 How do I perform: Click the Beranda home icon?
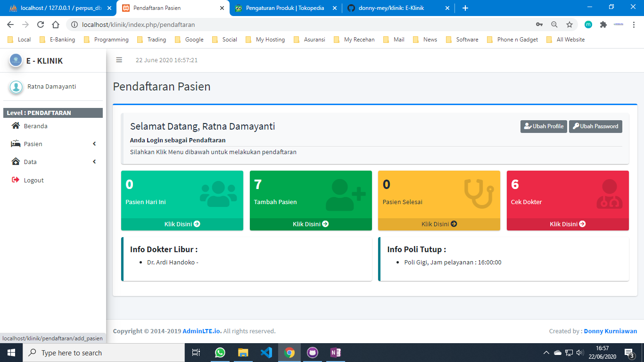tap(16, 126)
